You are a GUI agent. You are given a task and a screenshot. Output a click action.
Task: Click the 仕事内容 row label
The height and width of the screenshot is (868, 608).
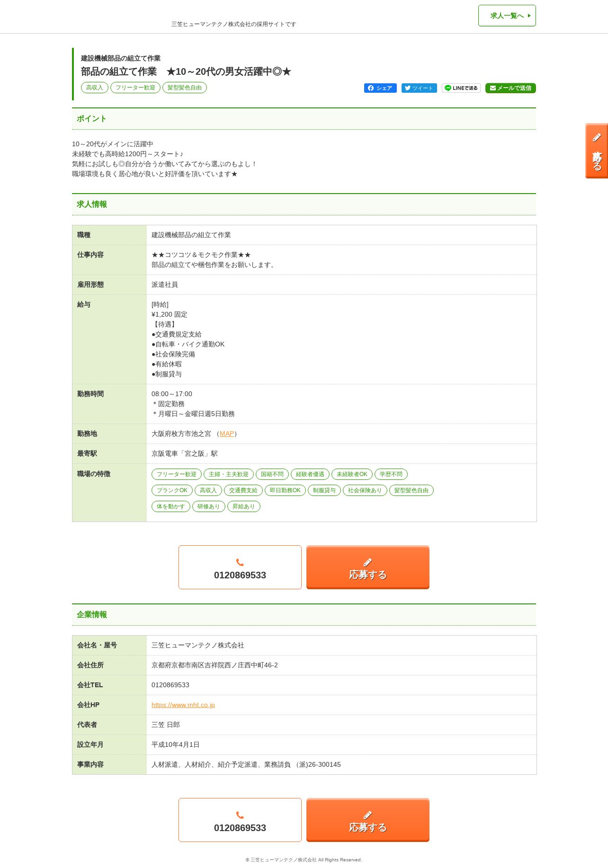pyautogui.click(x=90, y=255)
